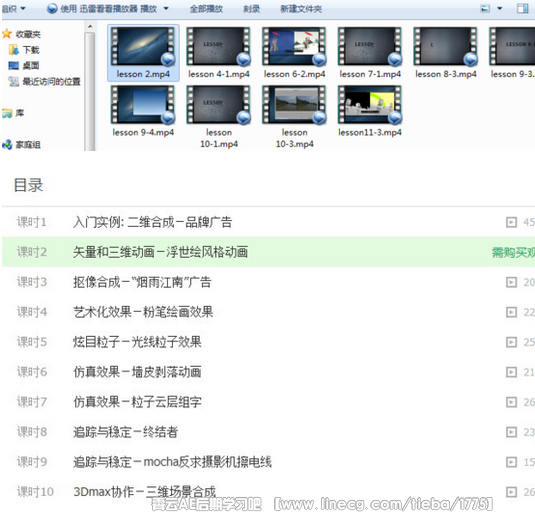
Task: Click the 需购买 purchase label on 课时2
Action: point(513,252)
